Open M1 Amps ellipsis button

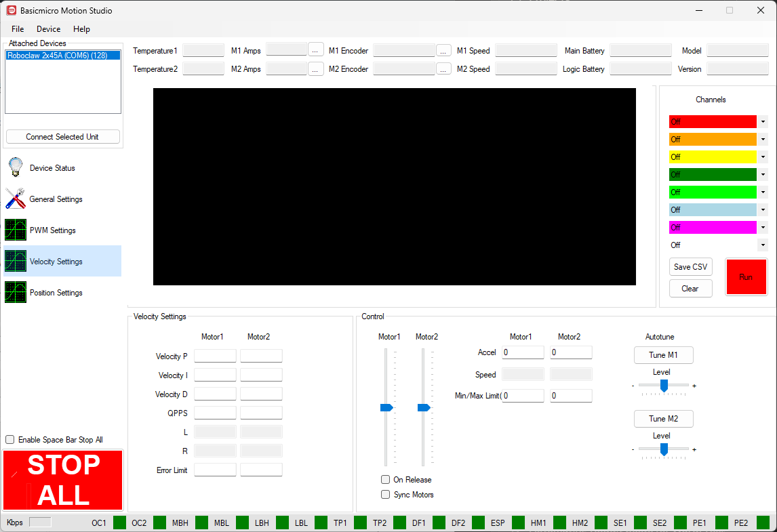pyautogui.click(x=316, y=50)
